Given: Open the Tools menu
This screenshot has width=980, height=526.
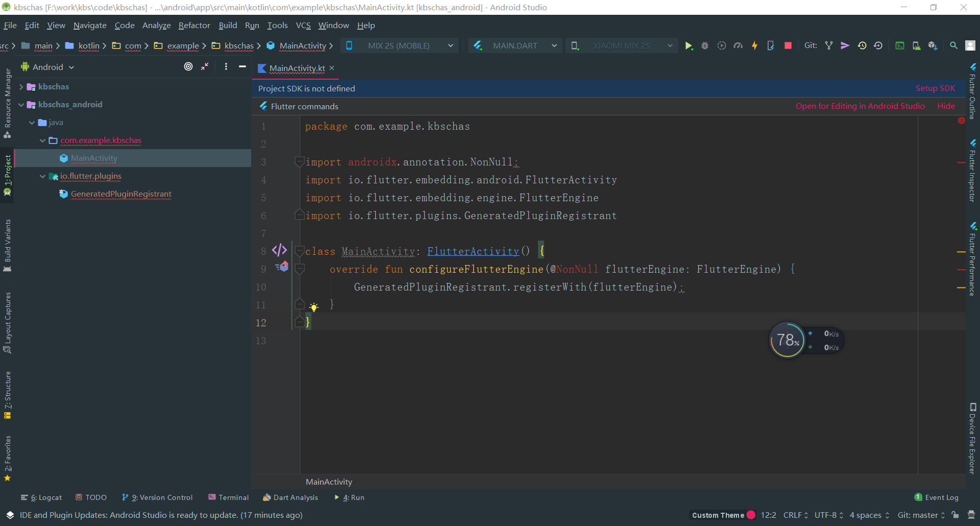Looking at the screenshot, I should (277, 25).
